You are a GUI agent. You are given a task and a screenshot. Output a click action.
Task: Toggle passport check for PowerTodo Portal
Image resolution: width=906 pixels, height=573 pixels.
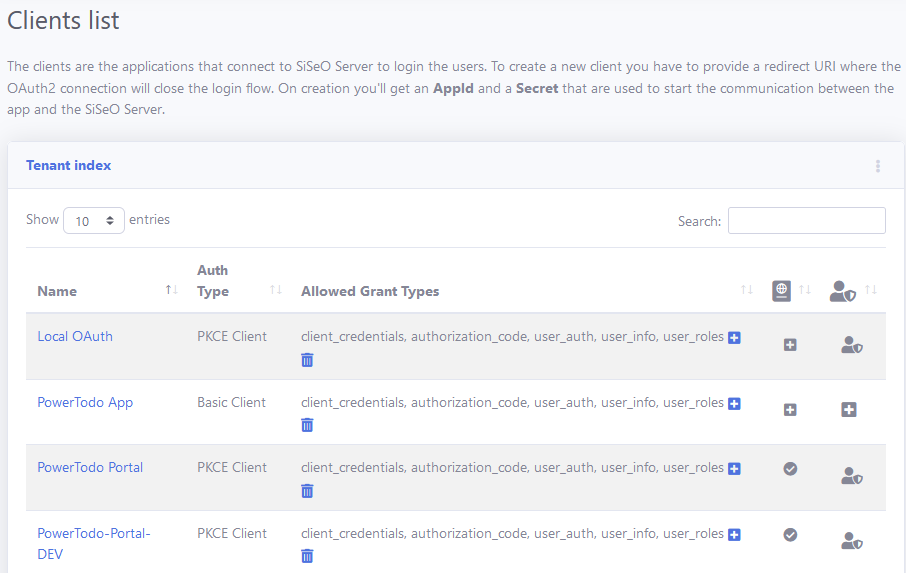tap(790, 469)
